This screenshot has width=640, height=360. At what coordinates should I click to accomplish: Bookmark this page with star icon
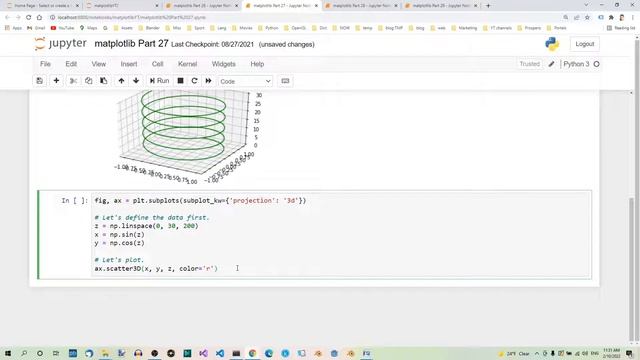(x=587, y=18)
